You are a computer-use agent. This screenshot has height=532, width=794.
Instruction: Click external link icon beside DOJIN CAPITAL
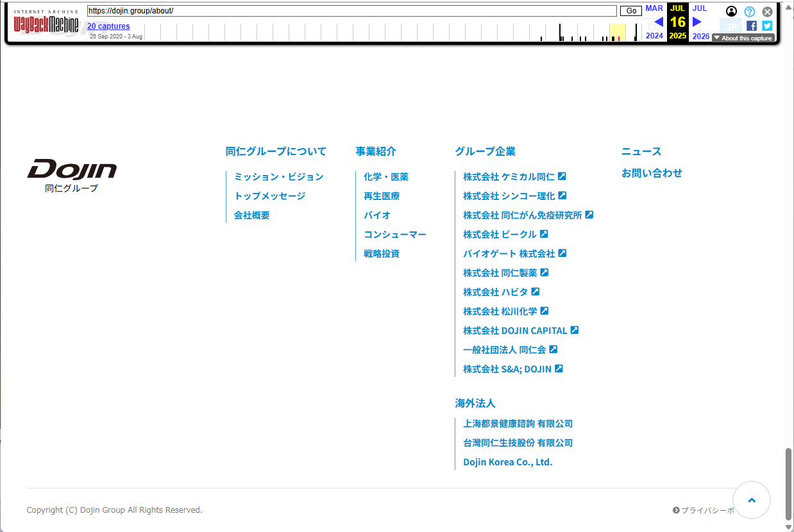coord(575,330)
